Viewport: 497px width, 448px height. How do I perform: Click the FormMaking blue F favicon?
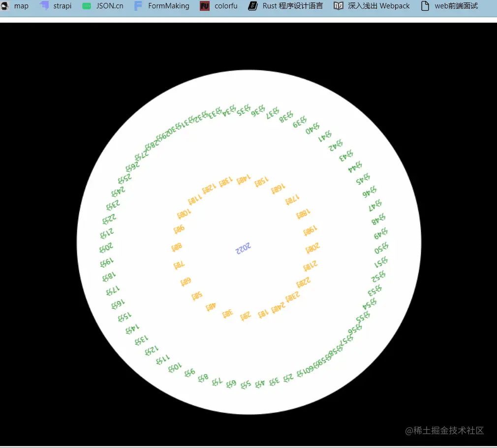pos(138,6)
